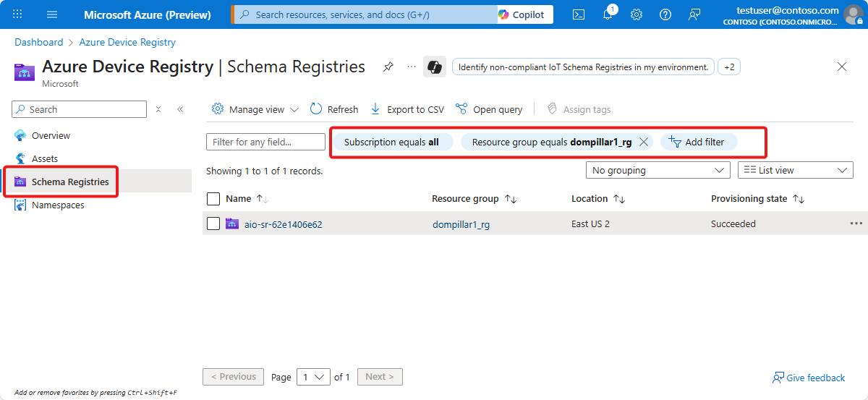Open the List view dropdown
868x400 pixels.
(x=795, y=170)
